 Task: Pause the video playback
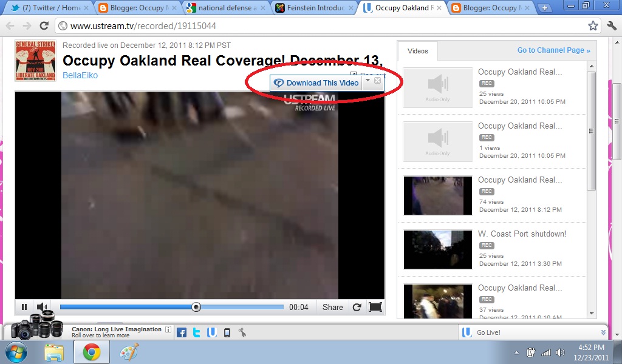click(24, 307)
